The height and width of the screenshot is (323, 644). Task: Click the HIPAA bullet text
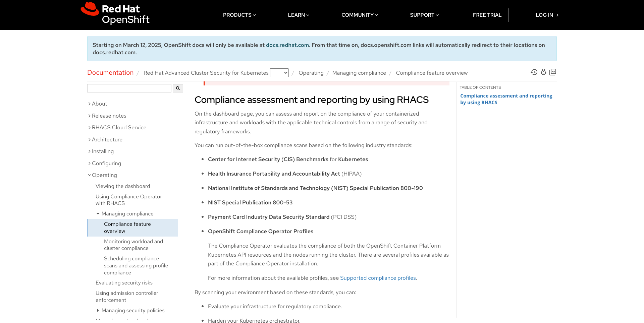click(x=285, y=174)
